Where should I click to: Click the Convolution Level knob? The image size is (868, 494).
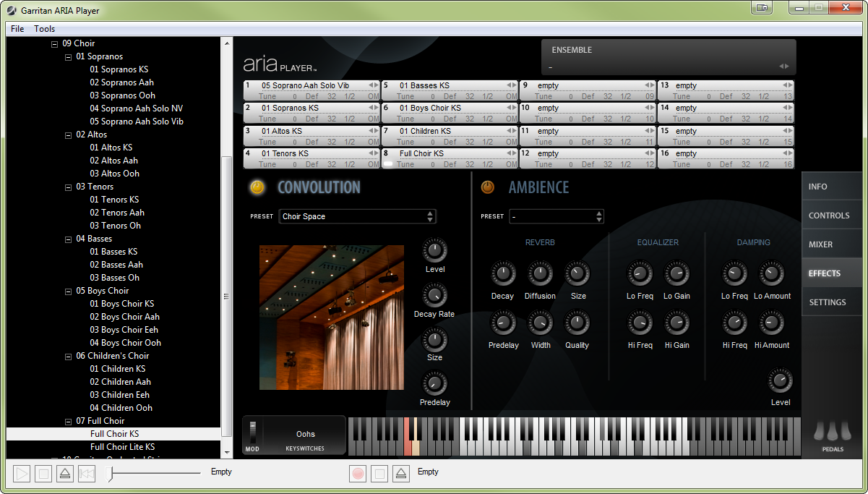pos(434,251)
